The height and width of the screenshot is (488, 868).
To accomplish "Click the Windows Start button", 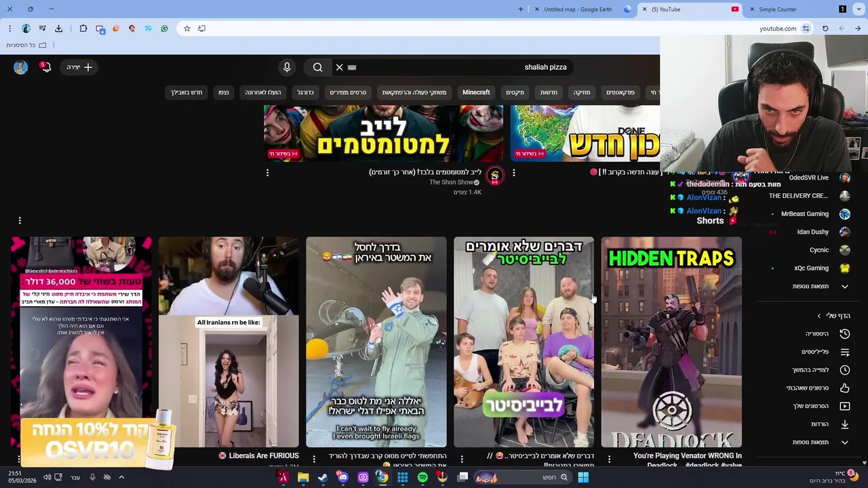I will click(583, 477).
